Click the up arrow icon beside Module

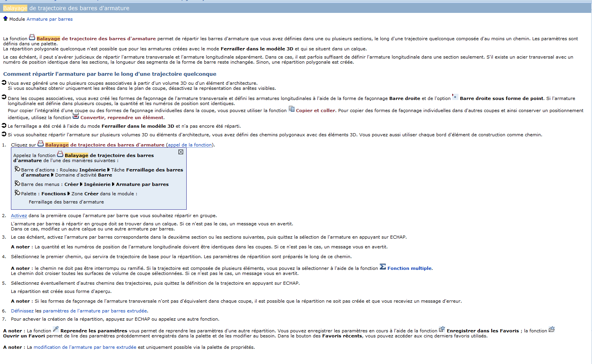5,18
